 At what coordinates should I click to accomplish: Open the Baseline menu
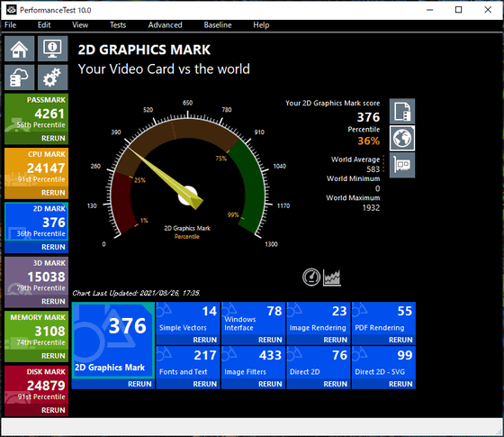[x=218, y=25]
